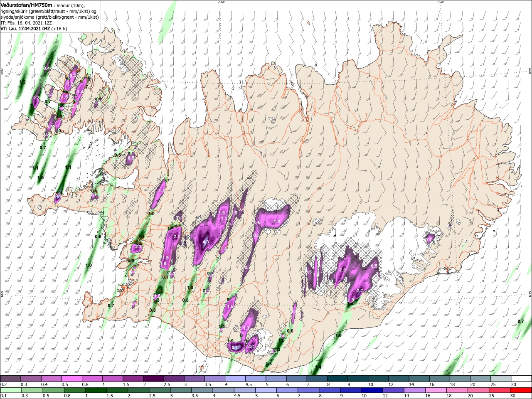Viewport: 532px width, 399px height.
Task: Click the "0.2" label in the upper legend
Action: [4, 384]
